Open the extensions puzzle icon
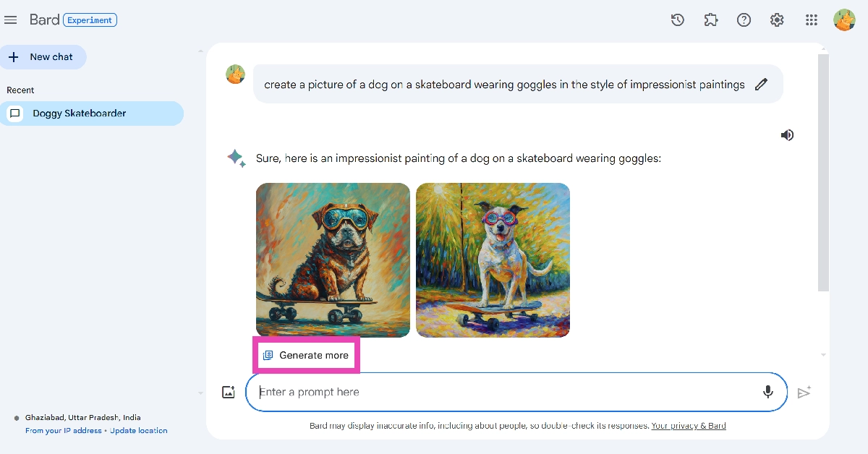The width and height of the screenshot is (868, 454). click(711, 20)
